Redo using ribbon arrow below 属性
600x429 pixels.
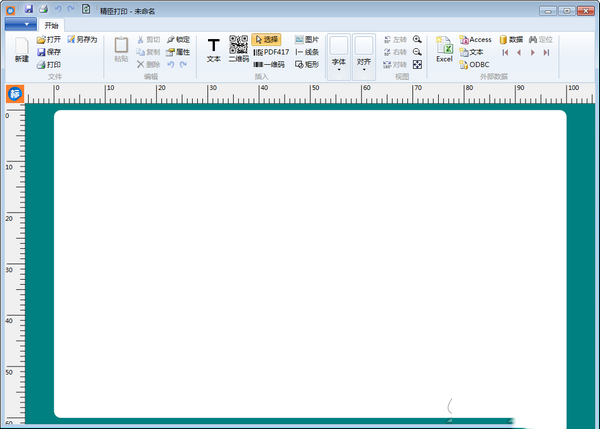[x=183, y=65]
